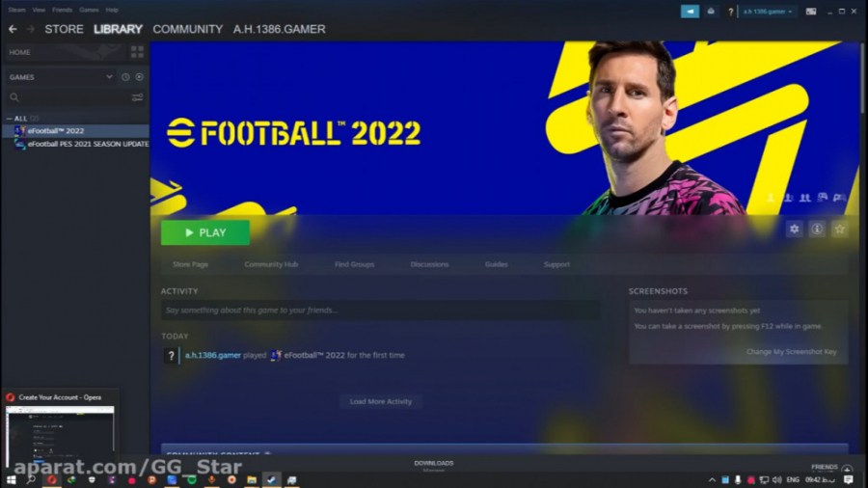Open Windows taskbar search

31,479
